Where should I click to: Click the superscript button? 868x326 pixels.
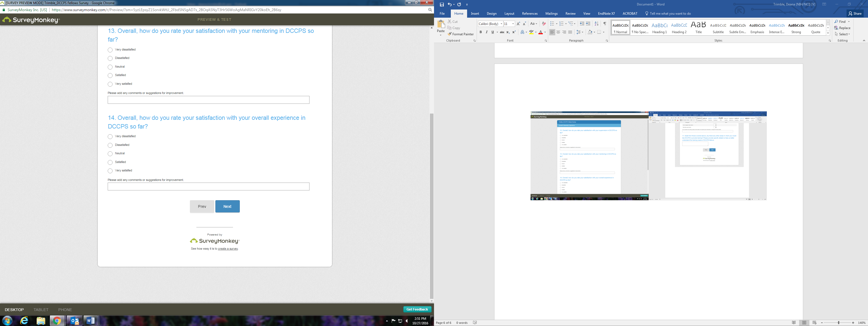tap(514, 32)
